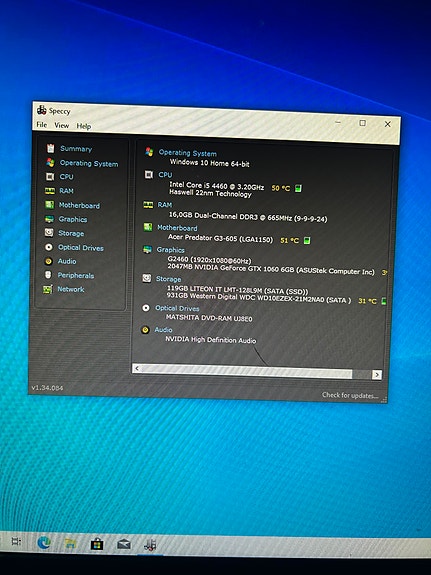
Task: Click the RAM heading in summary pane
Action: [x=165, y=205]
